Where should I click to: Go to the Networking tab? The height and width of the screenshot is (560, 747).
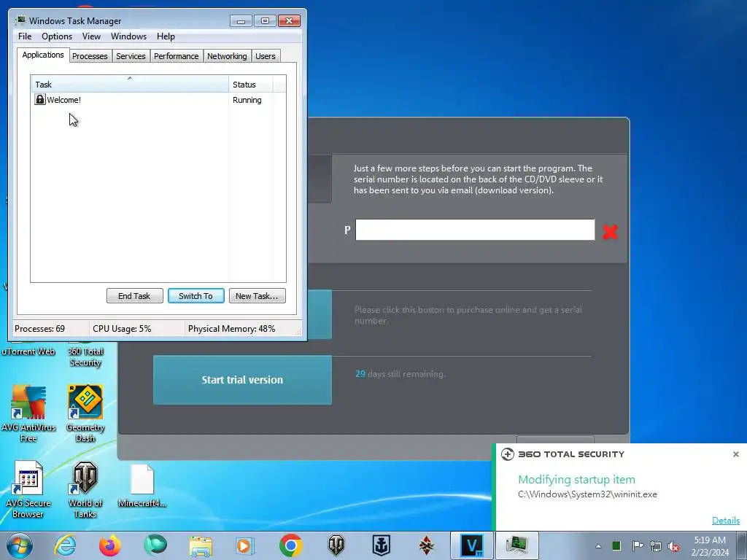[x=227, y=56]
